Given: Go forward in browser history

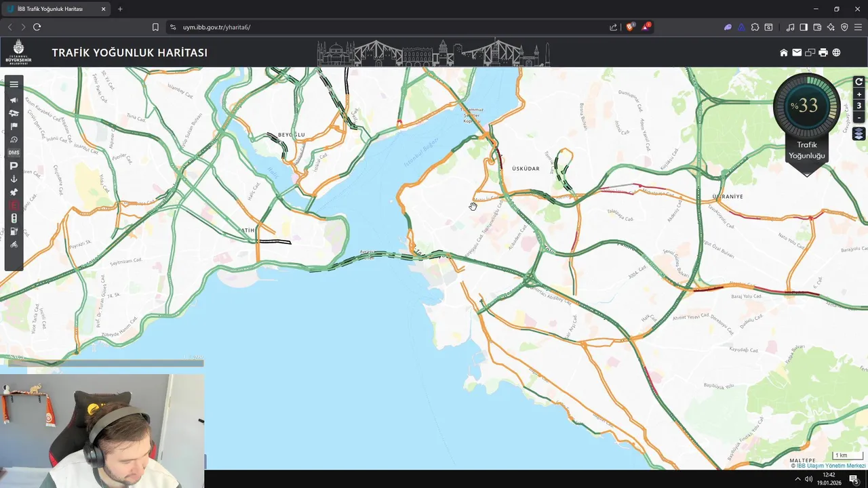Looking at the screenshot, I should (23, 27).
